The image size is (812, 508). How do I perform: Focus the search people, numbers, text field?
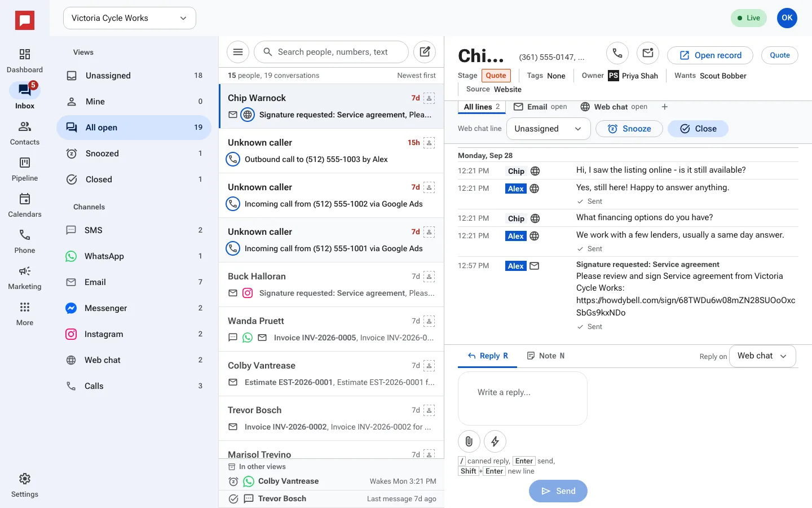[x=332, y=52]
